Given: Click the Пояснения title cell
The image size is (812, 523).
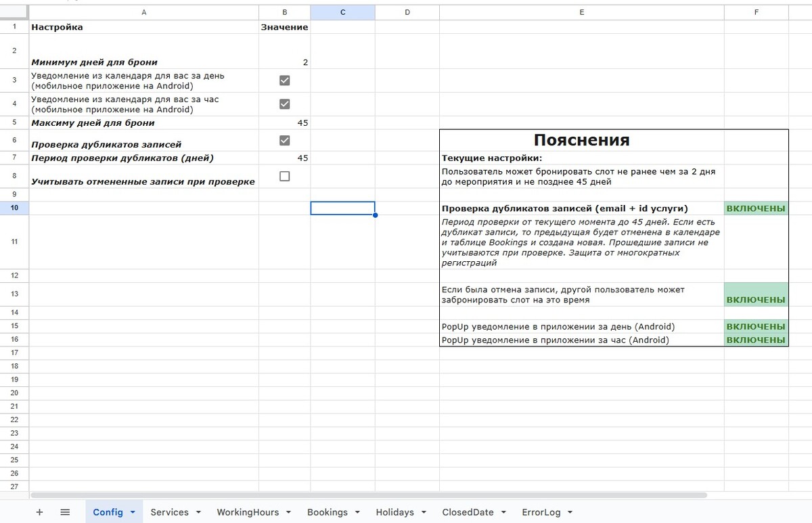Looking at the screenshot, I should pos(581,140).
